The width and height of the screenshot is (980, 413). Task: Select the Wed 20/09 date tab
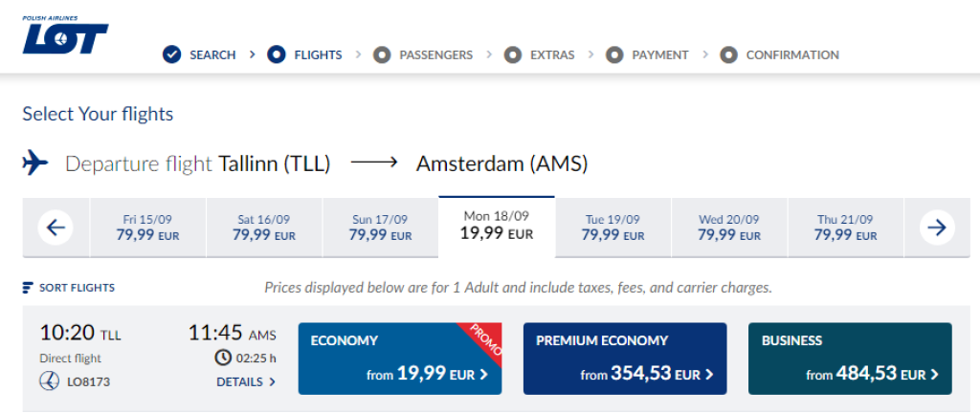point(728,228)
